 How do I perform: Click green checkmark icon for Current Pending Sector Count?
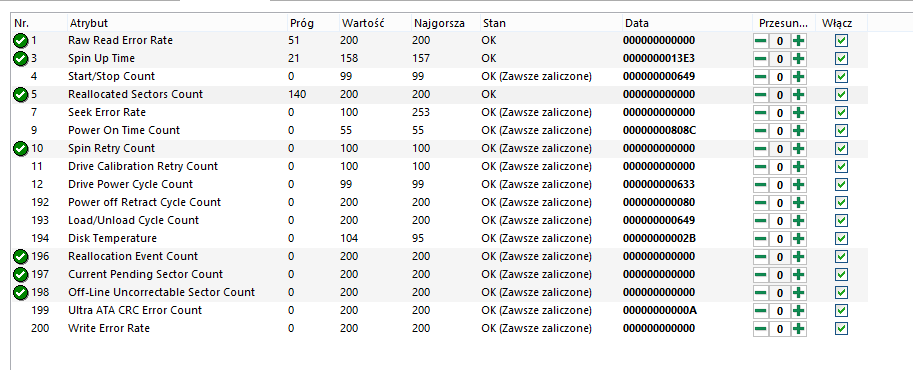tap(20, 274)
